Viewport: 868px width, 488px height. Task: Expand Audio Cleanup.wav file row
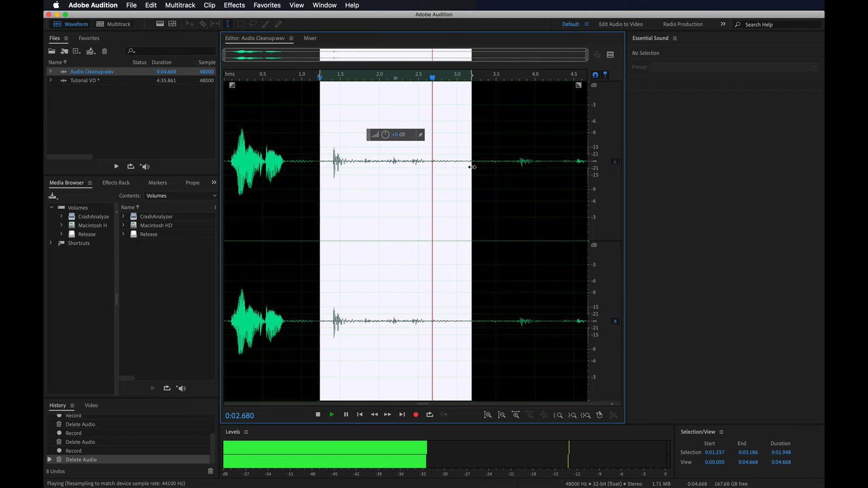50,72
